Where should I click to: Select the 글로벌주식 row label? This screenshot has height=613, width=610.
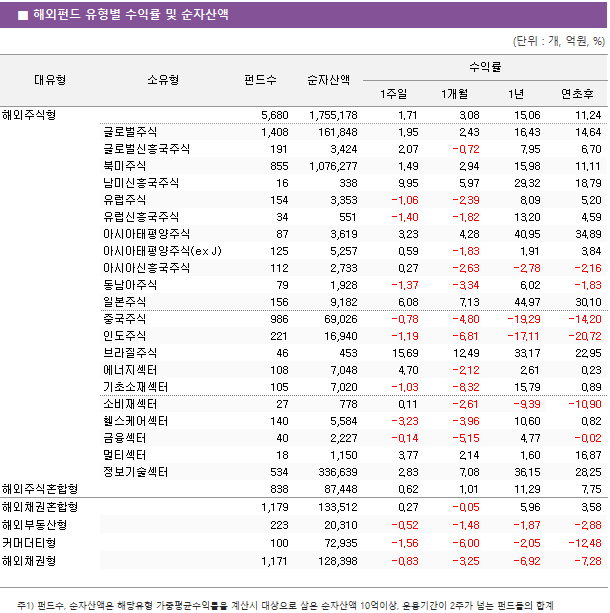click(x=130, y=132)
